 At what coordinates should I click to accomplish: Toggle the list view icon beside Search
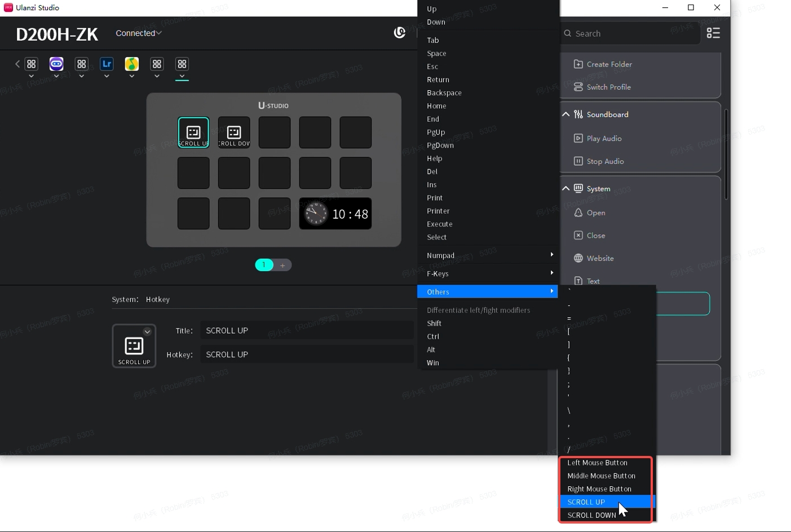(x=713, y=33)
